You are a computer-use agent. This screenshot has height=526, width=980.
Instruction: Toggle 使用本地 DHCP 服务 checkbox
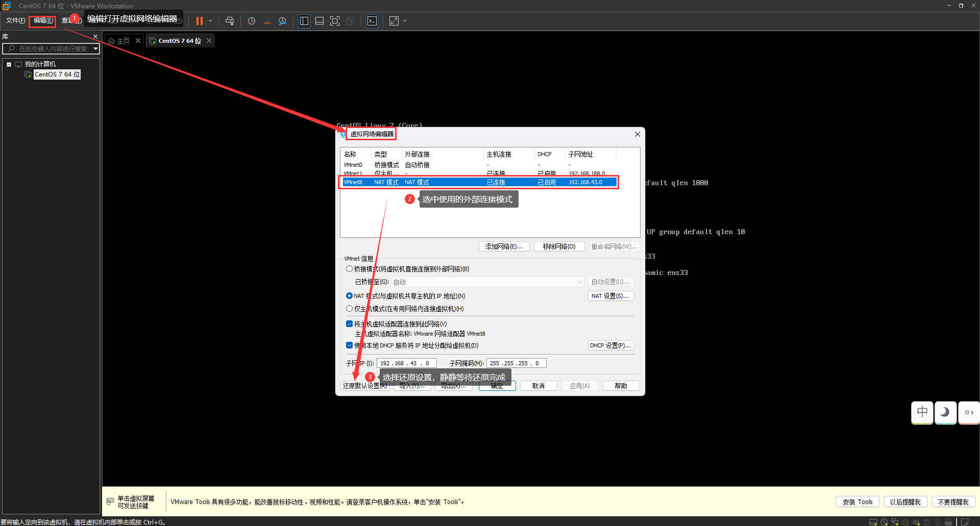[349, 345]
